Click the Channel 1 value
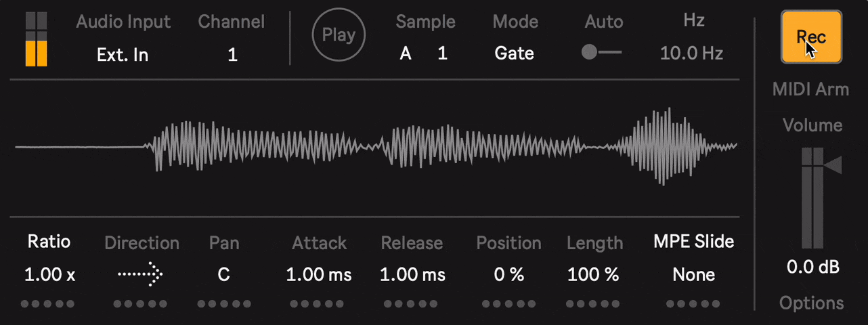This screenshot has width=868, height=325. [232, 55]
